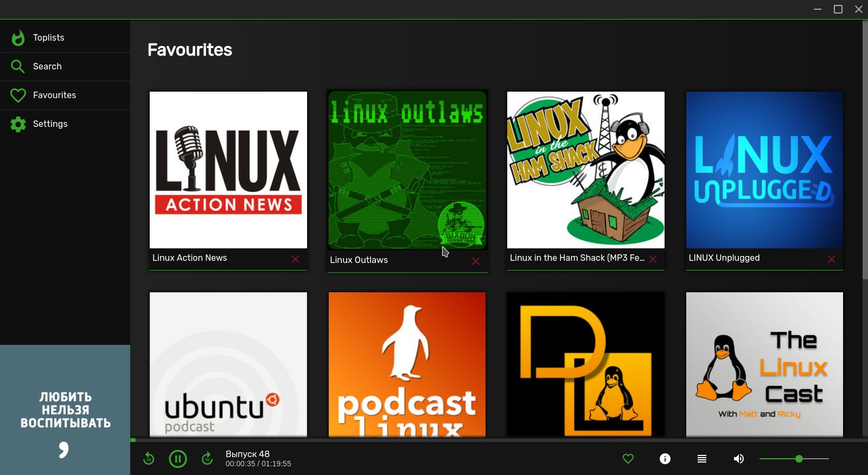
Task: Click the Linux Outlaws title
Action: pyautogui.click(x=359, y=260)
